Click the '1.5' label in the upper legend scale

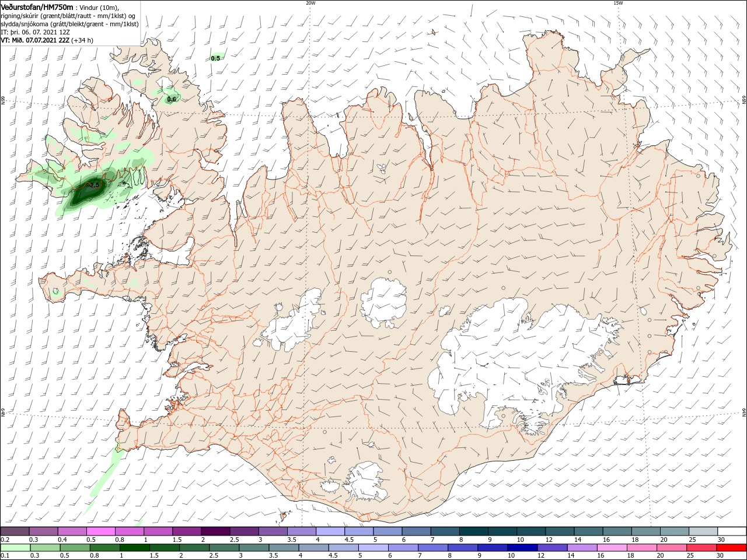click(x=177, y=540)
